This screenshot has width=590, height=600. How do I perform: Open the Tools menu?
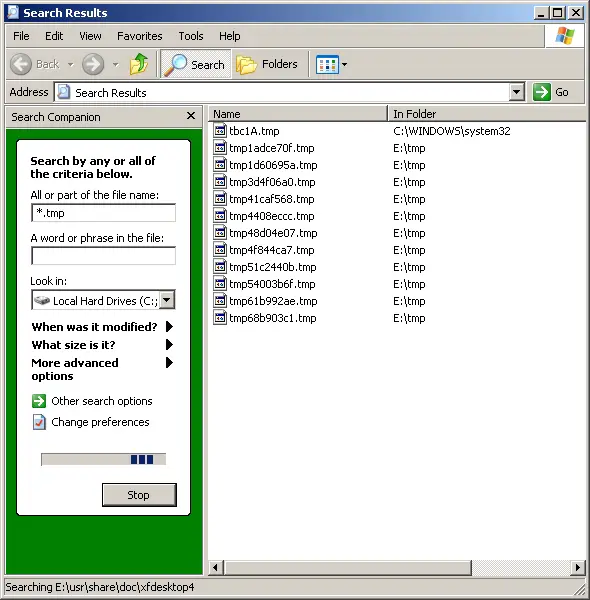pyautogui.click(x=191, y=36)
